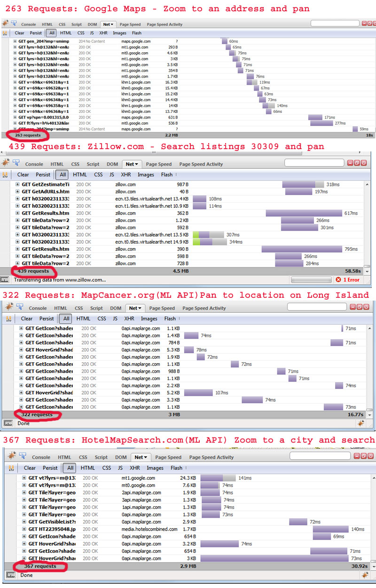The width and height of the screenshot is (376, 588).
Task: Enable Persist in the Google Maps Net panel
Action: coord(36,33)
